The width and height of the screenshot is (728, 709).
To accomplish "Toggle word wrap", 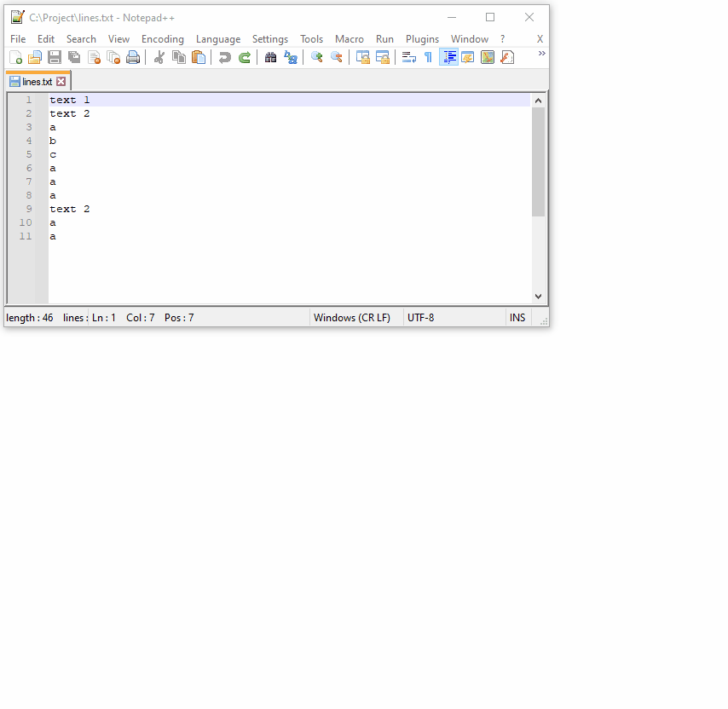I will click(x=408, y=57).
